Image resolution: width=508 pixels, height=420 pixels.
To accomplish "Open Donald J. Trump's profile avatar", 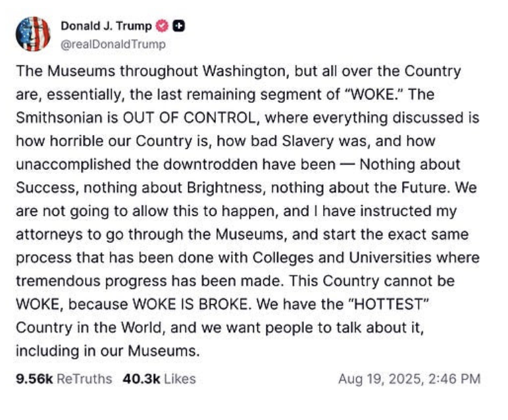I will click(x=33, y=34).
